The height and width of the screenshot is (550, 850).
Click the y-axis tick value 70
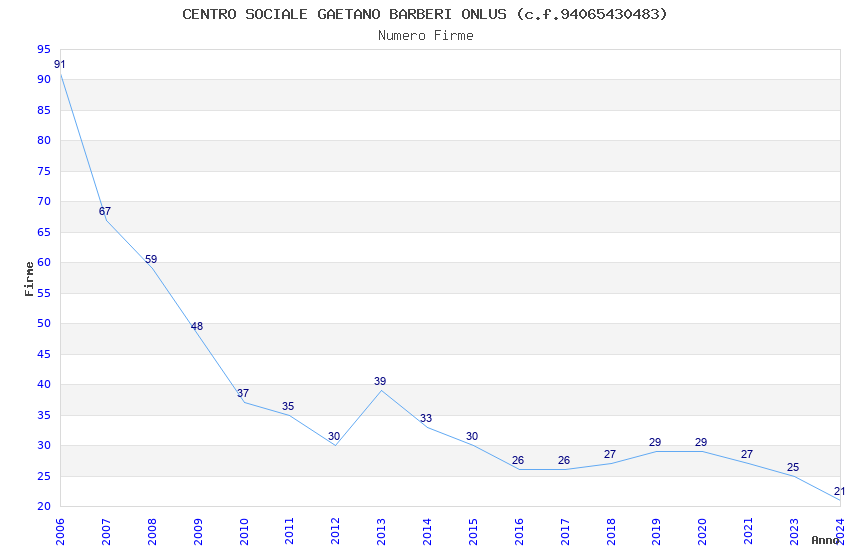(44, 201)
